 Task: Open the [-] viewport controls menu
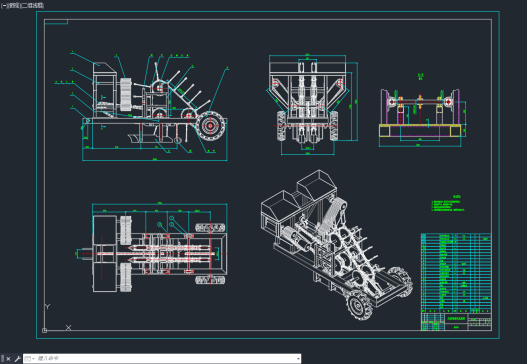click(x=4, y=5)
